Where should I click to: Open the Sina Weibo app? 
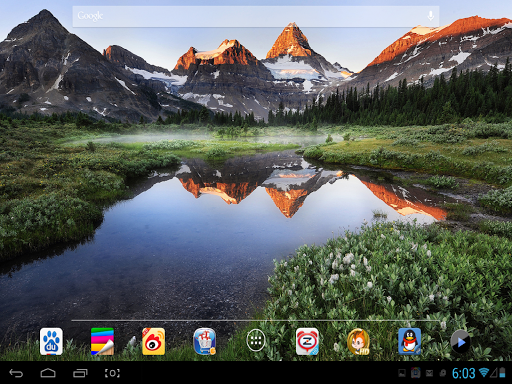click(x=153, y=341)
